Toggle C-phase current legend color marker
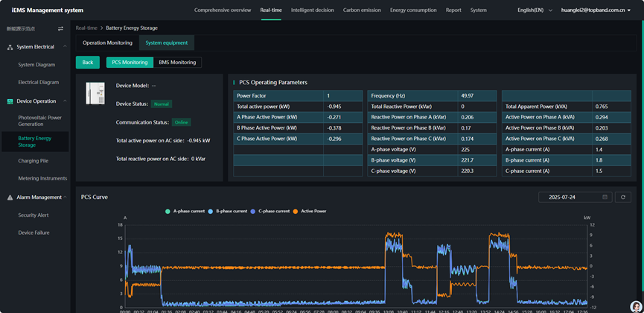Screen dimensions: 644x313 253,212
